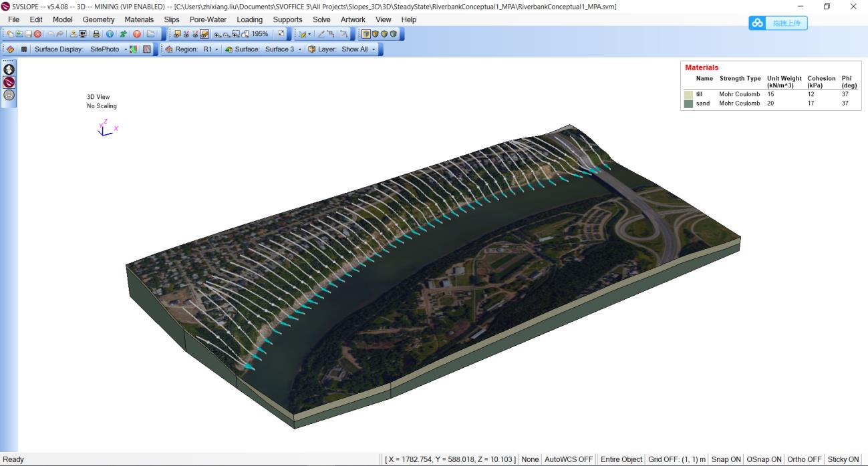
Task: Click the zoom-to-extents icon beside 195%
Action: coord(281,34)
